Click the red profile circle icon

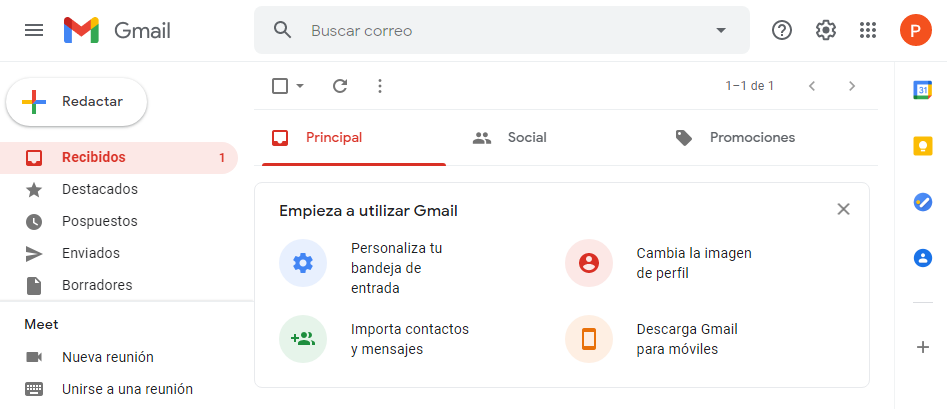(x=588, y=263)
